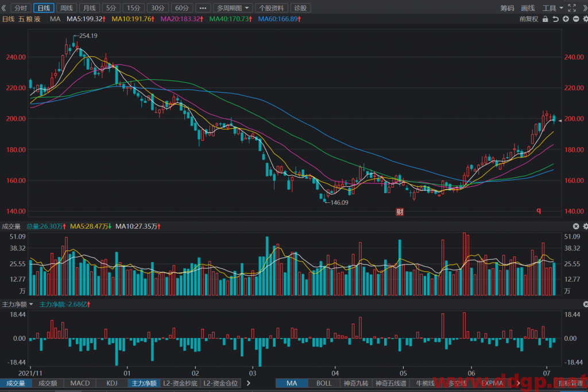The height and width of the screenshot is (392, 588).
Task: Show more indicator tabs after L2-资金仓位
Action: coord(248,383)
